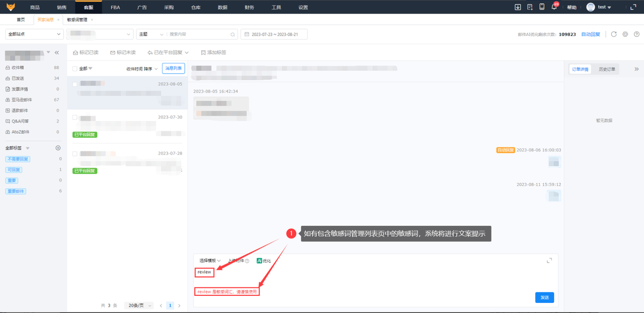Add a new tag with plus icon
The image size is (644, 313).
pyautogui.click(x=58, y=148)
